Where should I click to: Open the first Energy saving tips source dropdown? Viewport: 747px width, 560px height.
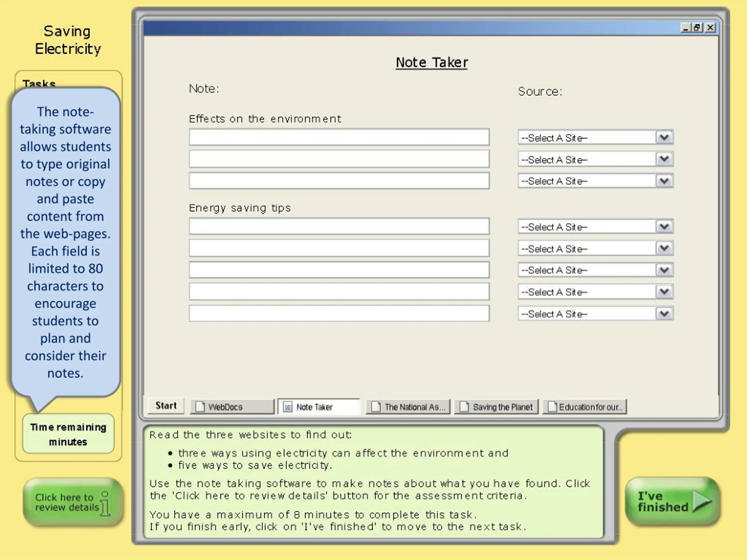point(595,227)
